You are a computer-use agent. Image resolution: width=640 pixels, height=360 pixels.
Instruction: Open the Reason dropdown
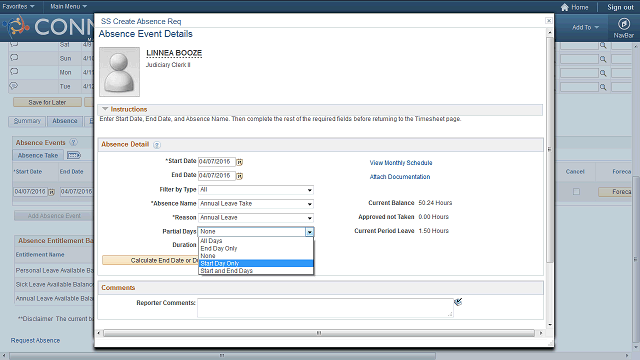pos(256,218)
